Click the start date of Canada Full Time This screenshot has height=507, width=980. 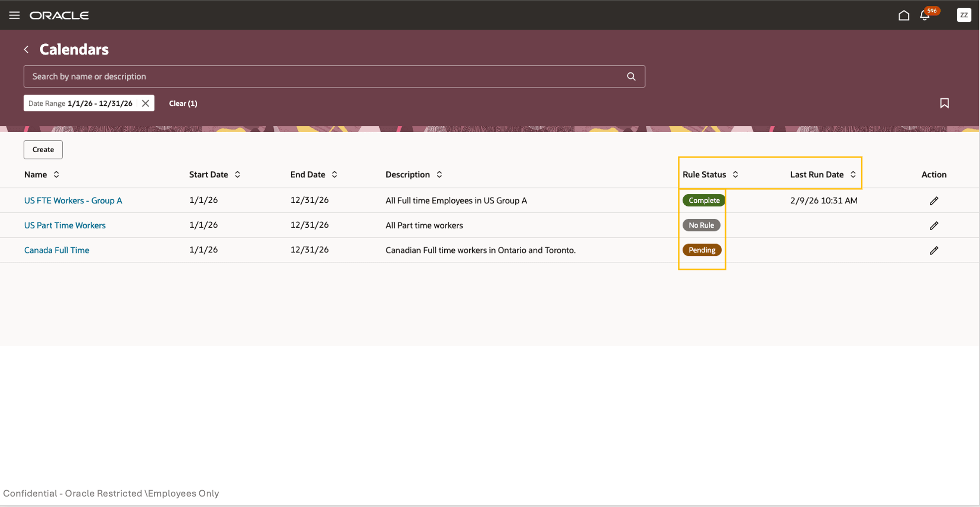point(203,250)
